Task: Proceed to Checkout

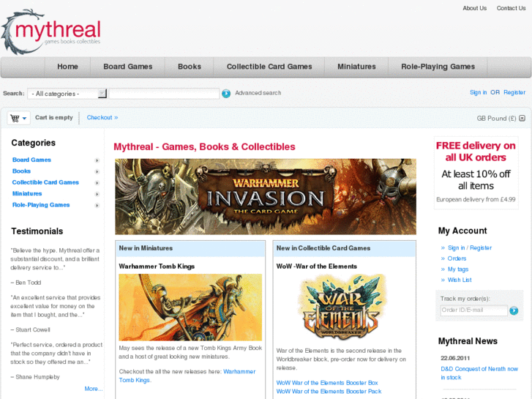Action: point(102,117)
